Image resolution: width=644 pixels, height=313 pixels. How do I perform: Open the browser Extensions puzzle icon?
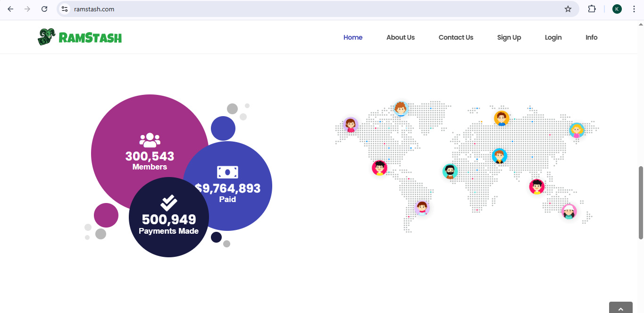click(x=592, y=9)
